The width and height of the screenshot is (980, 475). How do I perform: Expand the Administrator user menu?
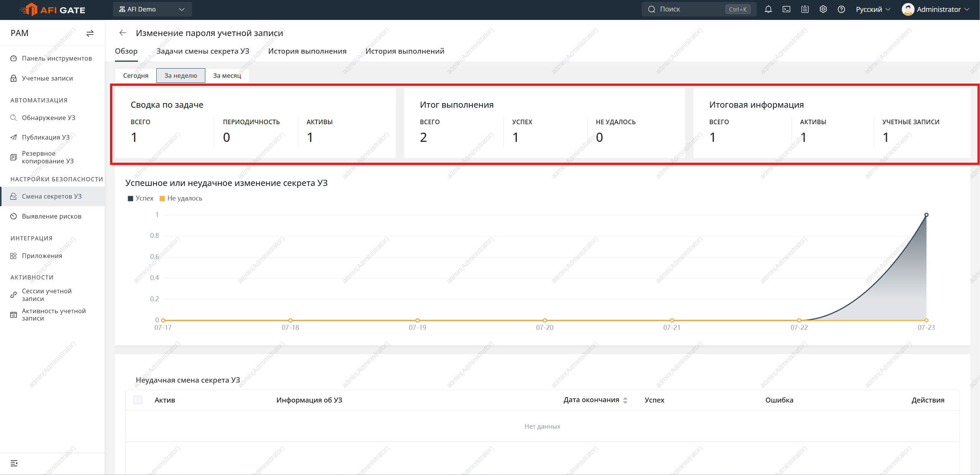935,9
